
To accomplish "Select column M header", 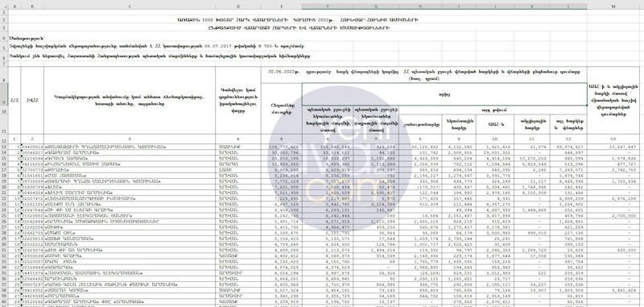I will pyautogui.click(x=613, y=6).
